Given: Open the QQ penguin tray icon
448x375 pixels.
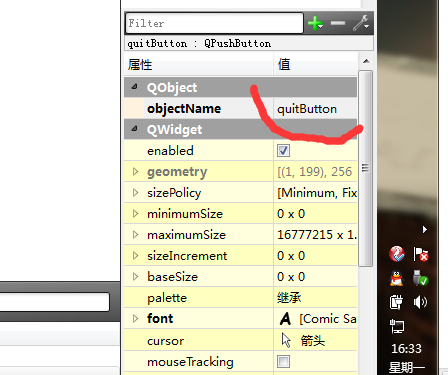Looking at the screenshot, I should 396,278.
